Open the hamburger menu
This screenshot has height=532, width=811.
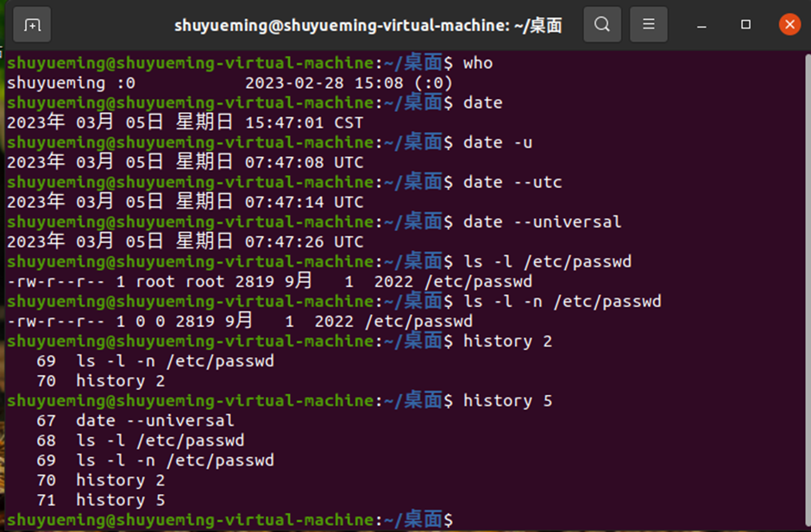[x=648, y=24]
